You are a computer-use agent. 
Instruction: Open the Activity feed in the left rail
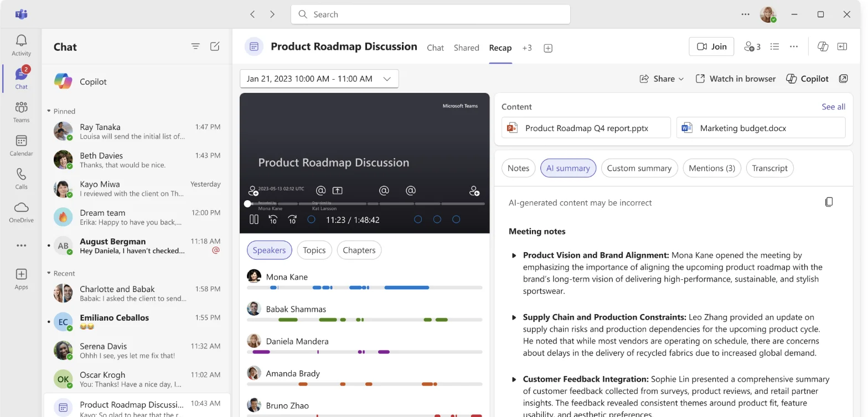[x=21, y=45]
